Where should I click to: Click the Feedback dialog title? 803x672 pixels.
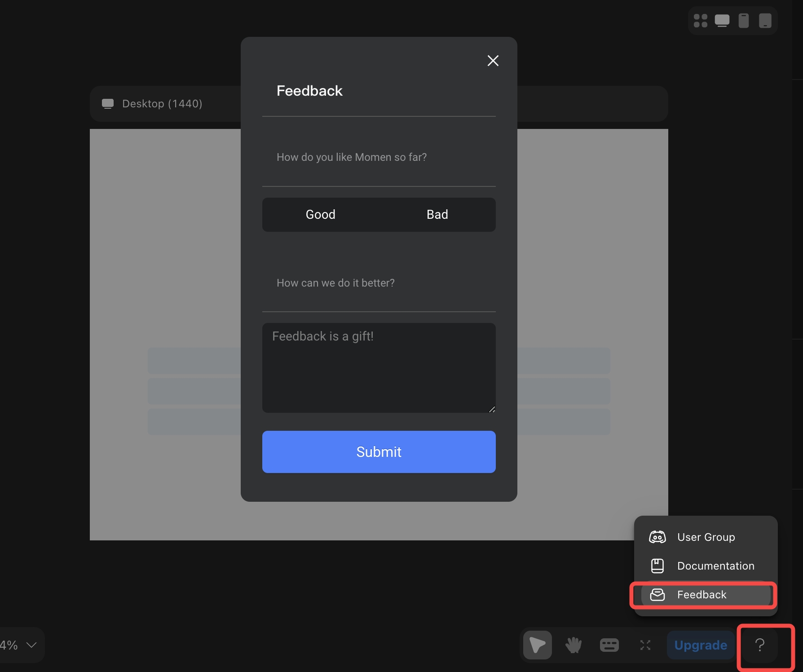tap(309, 91)
